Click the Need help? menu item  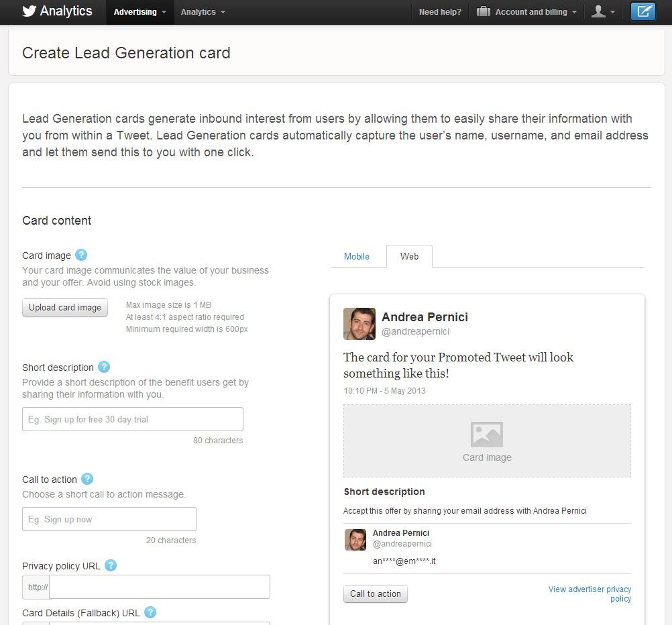click(x=439, y=11)
